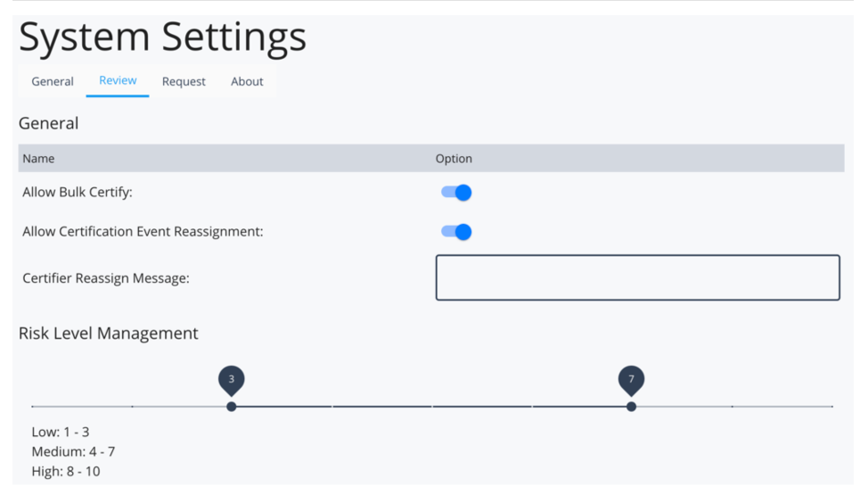This screenshot has width=868, height=495.
Task: Turn off Allow Certification Event Reassignment switch
Action: [x=456, y=232]
